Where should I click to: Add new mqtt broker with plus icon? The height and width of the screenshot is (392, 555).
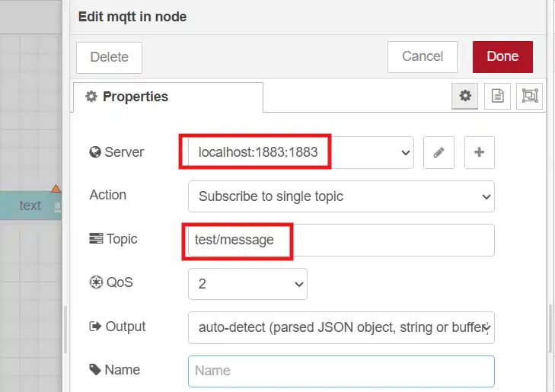tap(480, 152)
